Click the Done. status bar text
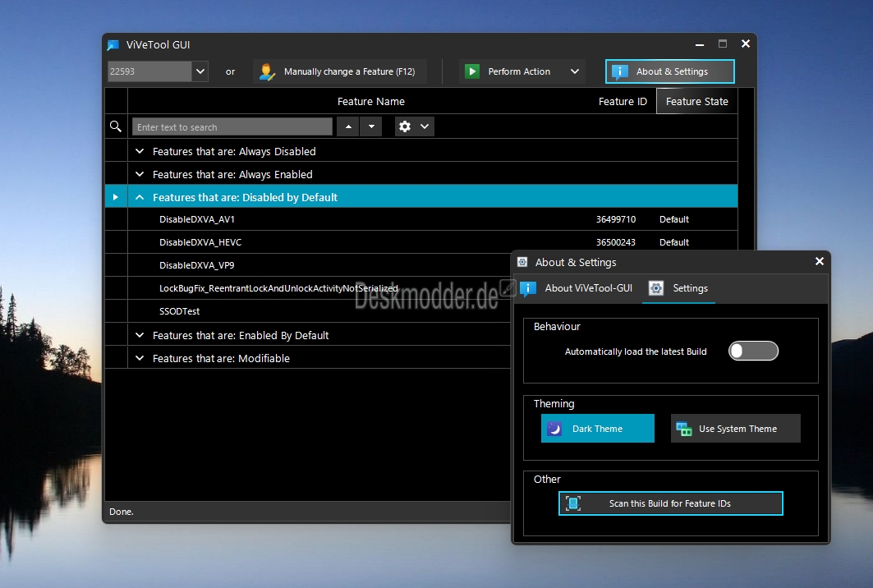Image resolution: width=873 pixels, height=588 pixels. 122,512
